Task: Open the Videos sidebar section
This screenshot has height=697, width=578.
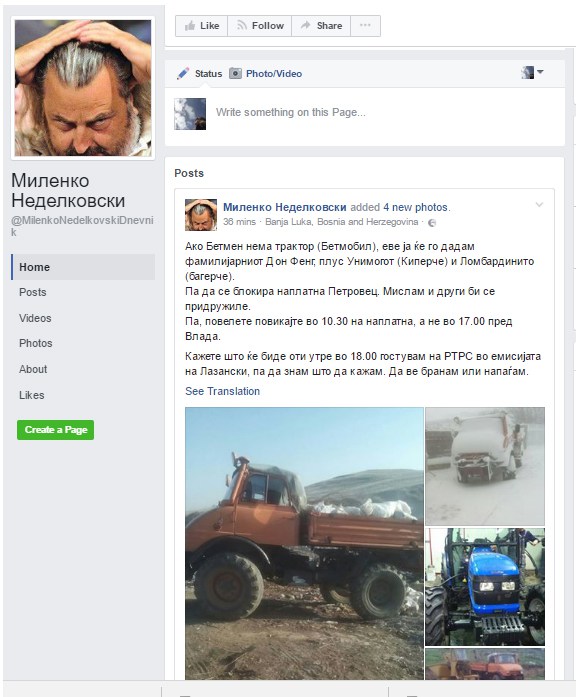Action: coord(35,318)
